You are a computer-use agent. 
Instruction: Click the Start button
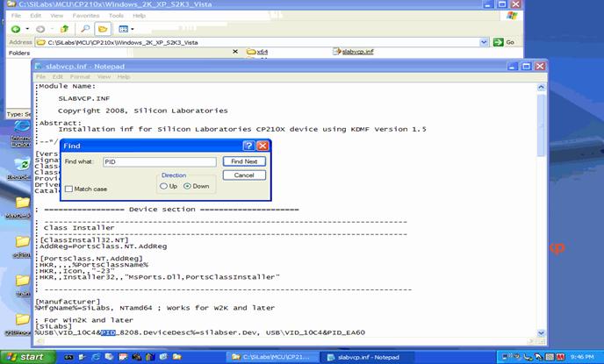coord(28,357)
